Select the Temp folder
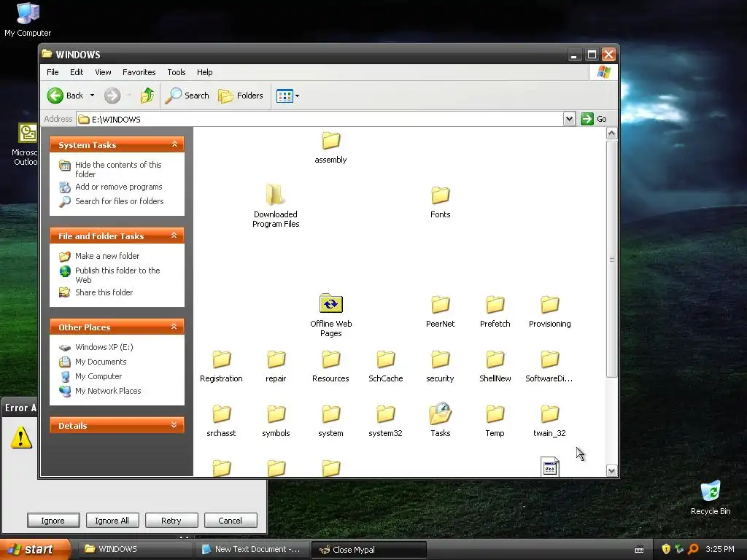This screenshot has height=560, width=747. tap(495, 421)
